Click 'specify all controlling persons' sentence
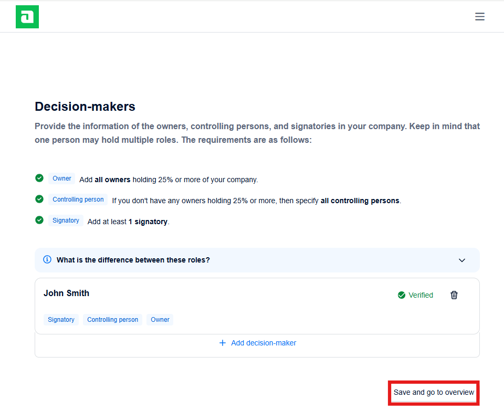Screen dimensions: 504x420 [257, 201]
